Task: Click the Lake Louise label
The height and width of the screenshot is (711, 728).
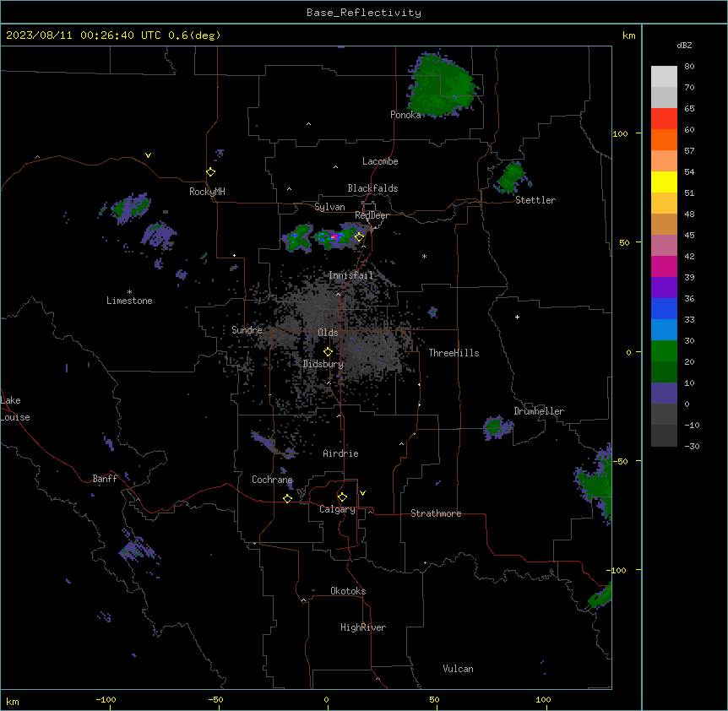Action: pyautogui.click(x=15, y=409)
